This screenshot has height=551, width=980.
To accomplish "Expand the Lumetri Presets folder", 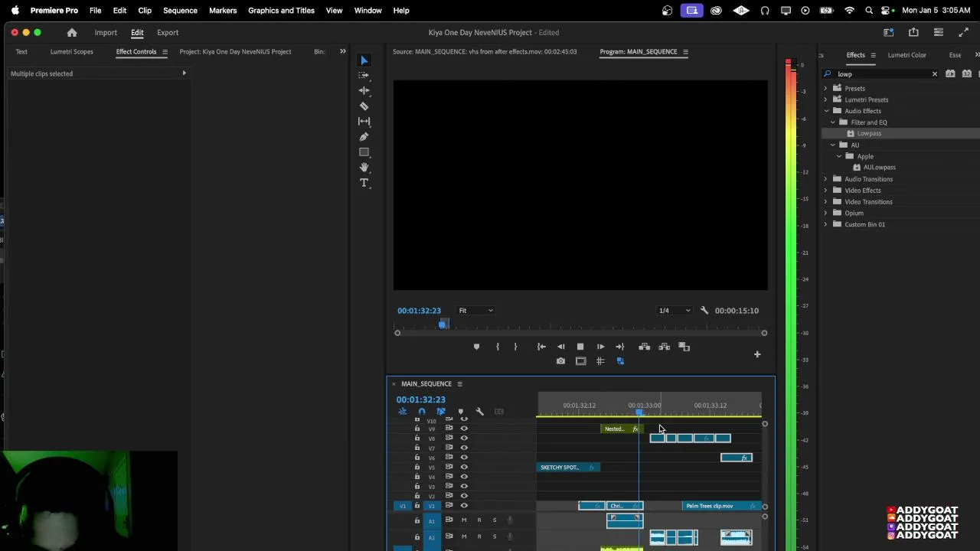I will point(826,99).
